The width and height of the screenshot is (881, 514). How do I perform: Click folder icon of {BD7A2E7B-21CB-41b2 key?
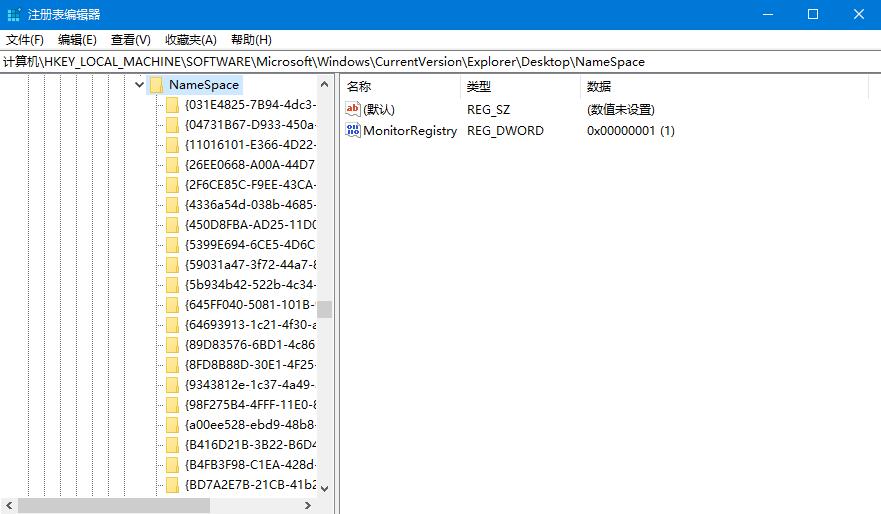click(172, 485)
